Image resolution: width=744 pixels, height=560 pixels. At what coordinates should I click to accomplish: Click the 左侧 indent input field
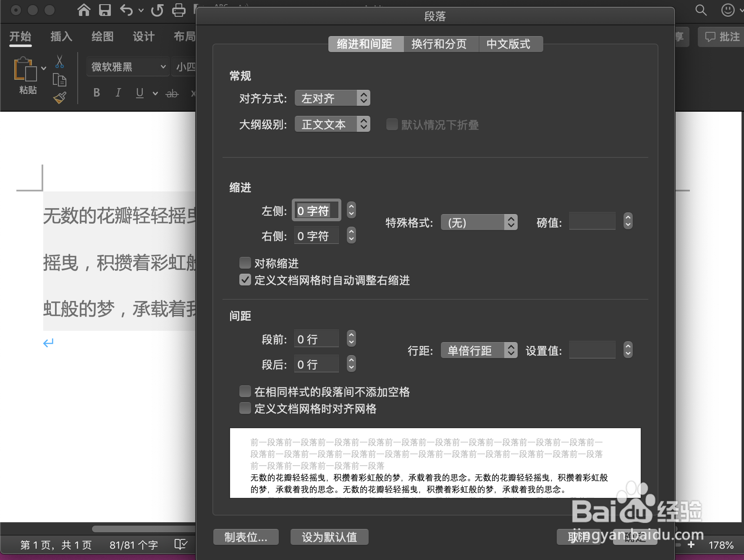click(316, 210)
